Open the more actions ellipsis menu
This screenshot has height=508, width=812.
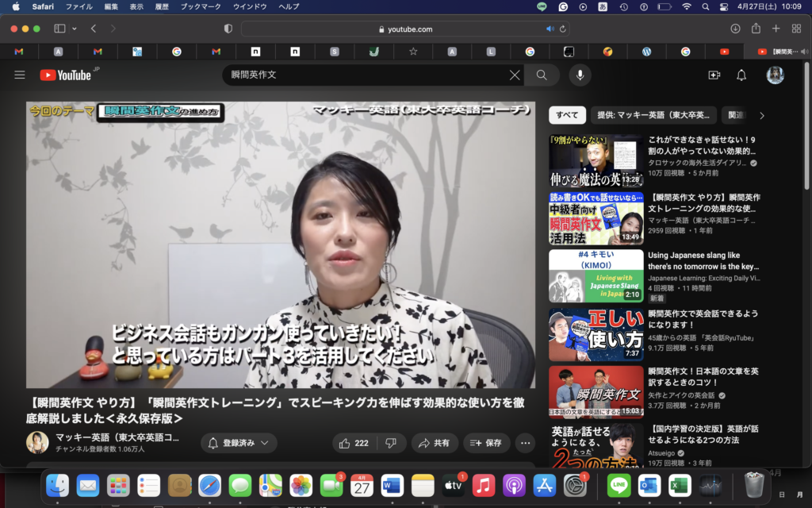click(x=524, y=444)
